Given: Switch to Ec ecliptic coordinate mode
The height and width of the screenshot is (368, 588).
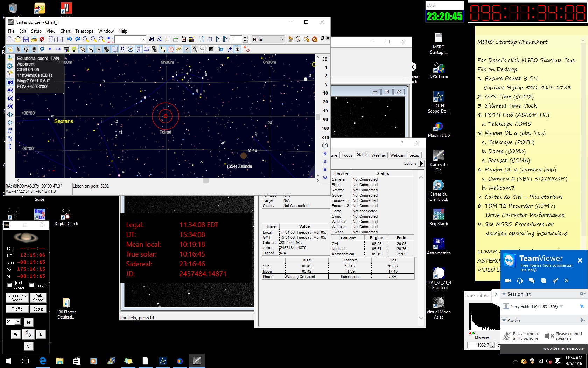Looking at the screenshot, I should pyautogui.click(x=10, y=98).
